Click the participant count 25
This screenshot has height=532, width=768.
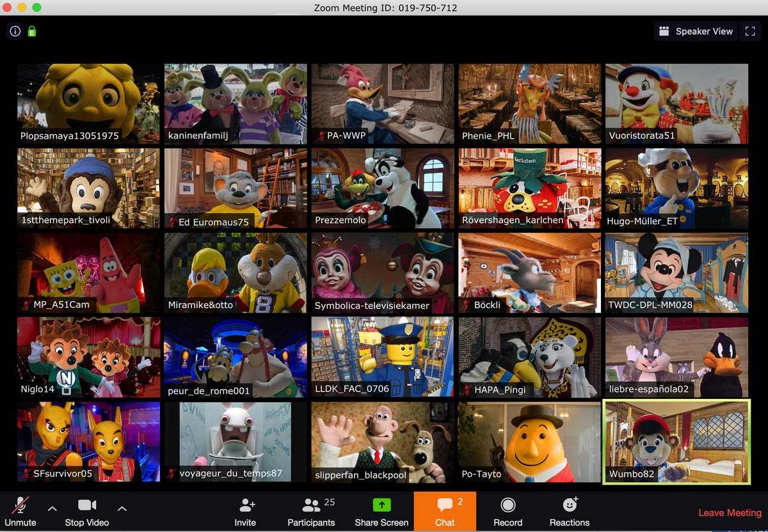330,502
